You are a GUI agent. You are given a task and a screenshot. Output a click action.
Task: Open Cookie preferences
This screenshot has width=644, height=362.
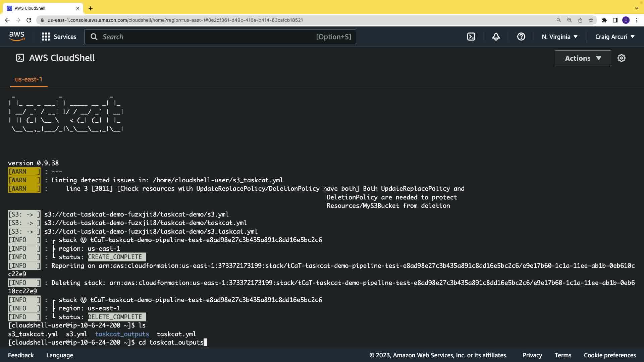click(x=609, y=355)
